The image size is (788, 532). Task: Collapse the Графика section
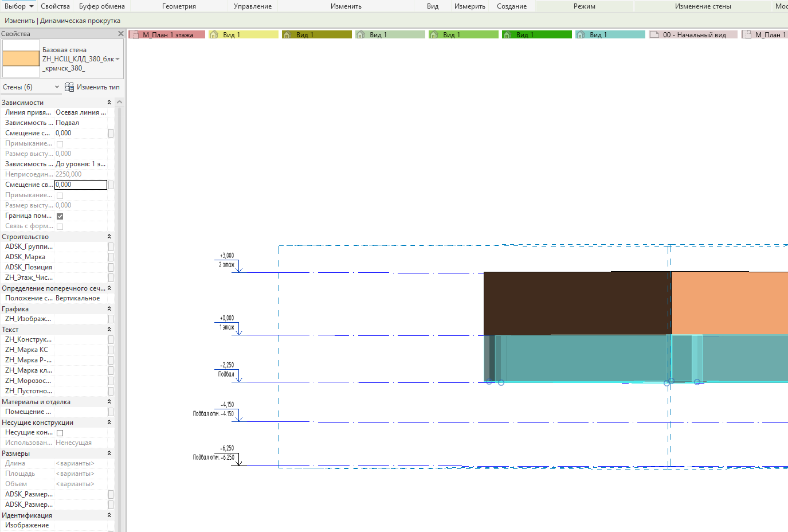coord(109,309)
